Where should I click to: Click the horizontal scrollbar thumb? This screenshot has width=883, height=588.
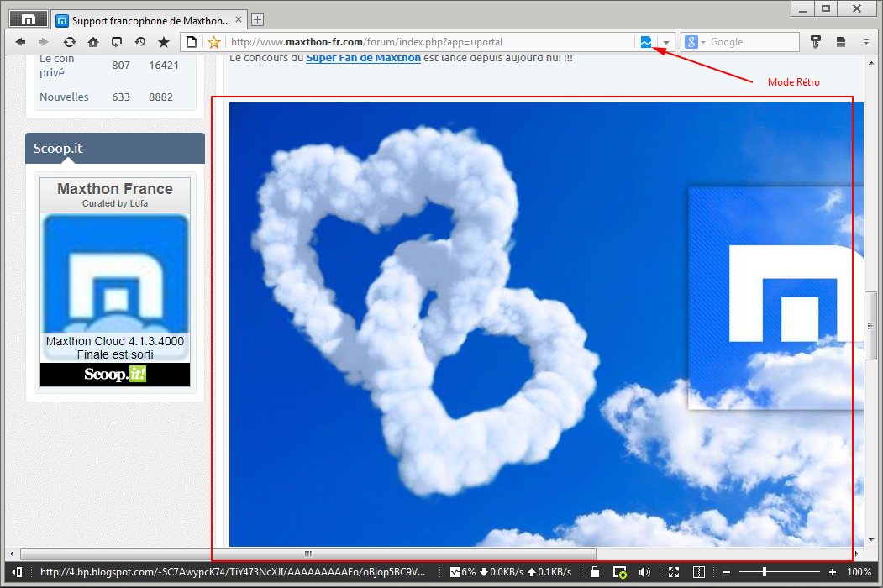coord(308,554)
